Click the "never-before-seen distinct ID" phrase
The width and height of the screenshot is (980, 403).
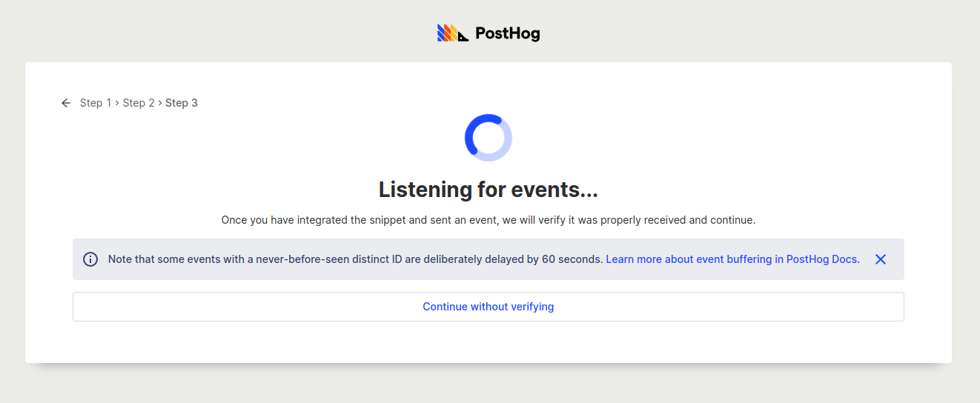click(334, 259)
